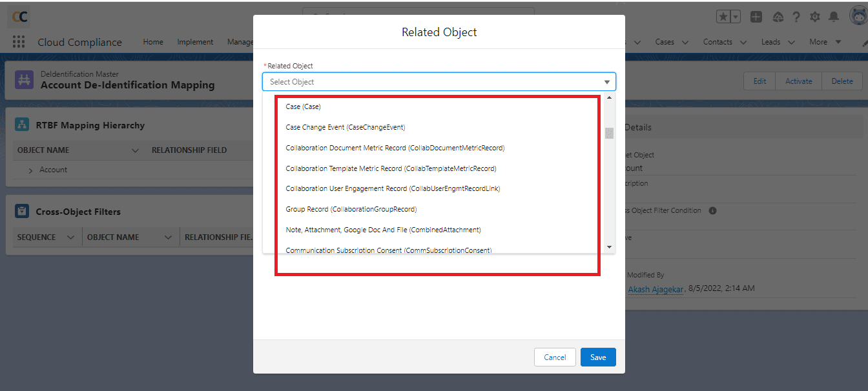Click scroll-down arrow in object list
This screenshot has width=868, height=391.
click(x=608, y=246)
